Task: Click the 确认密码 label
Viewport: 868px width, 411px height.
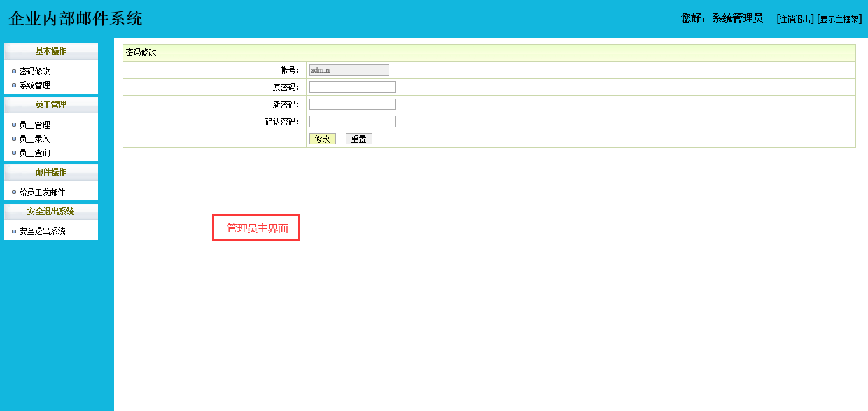Action: point(282,122)
